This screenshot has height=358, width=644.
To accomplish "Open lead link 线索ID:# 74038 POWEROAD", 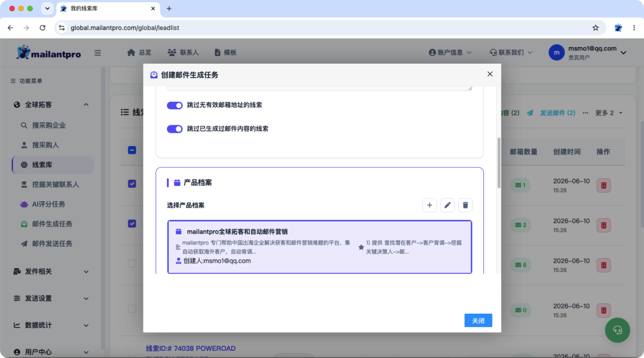I will click(191, 349).
